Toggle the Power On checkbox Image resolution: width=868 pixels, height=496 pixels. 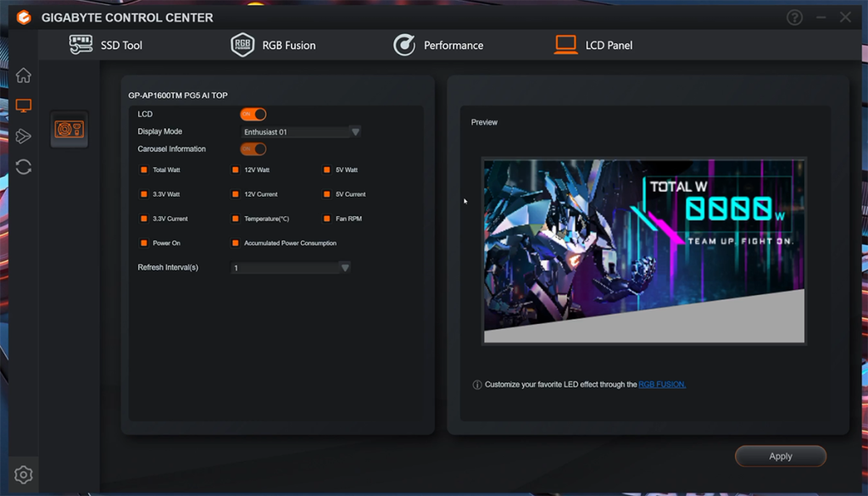click(144, 243)
